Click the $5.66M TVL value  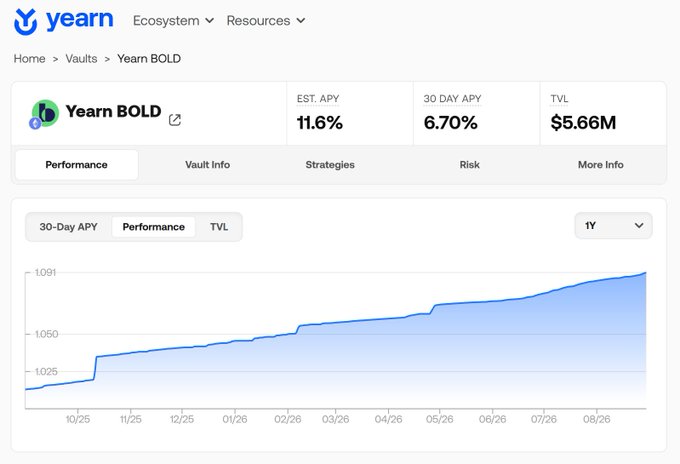(x=583, y=123)
